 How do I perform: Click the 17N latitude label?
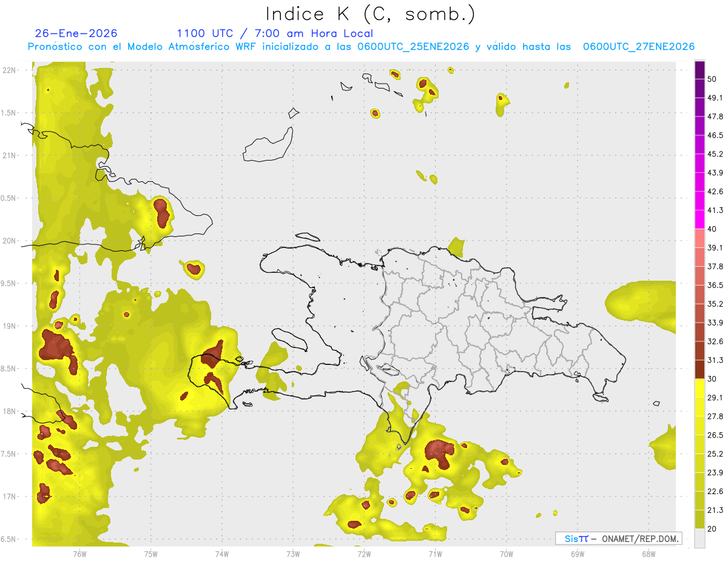click(x=10, y=497)
